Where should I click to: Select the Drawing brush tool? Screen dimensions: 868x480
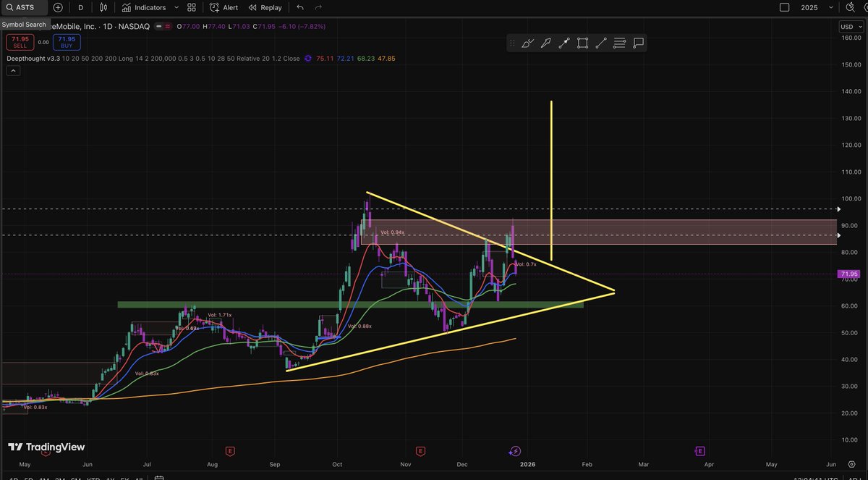click(x=527, y=43)
